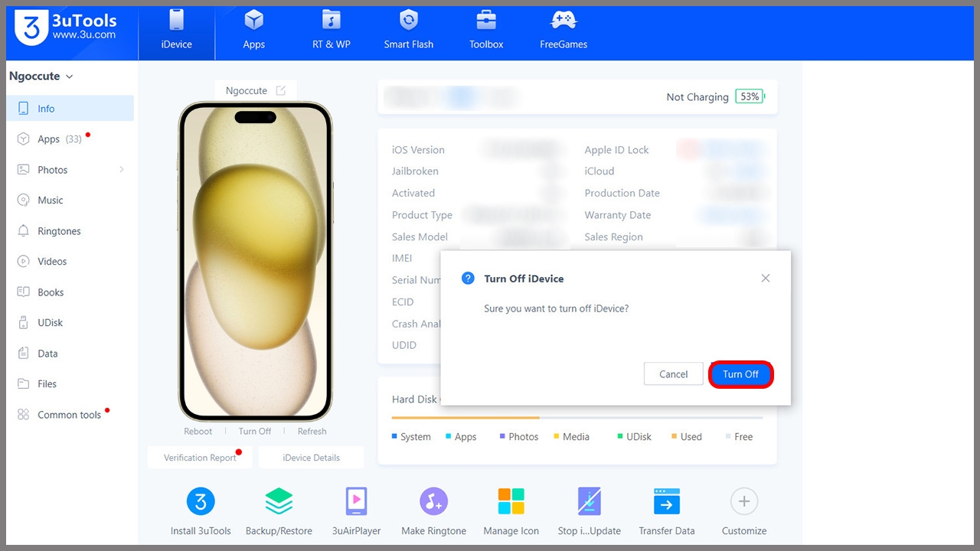This screenshot has width=980, height=551.
Task: Click the System legend swatch
Action: tap(394, 436)
